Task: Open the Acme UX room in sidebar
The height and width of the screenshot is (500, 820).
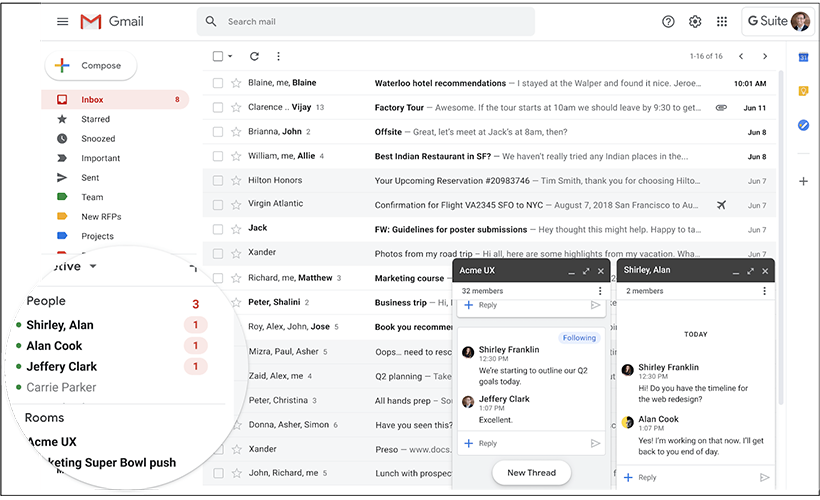Action: 52,442
